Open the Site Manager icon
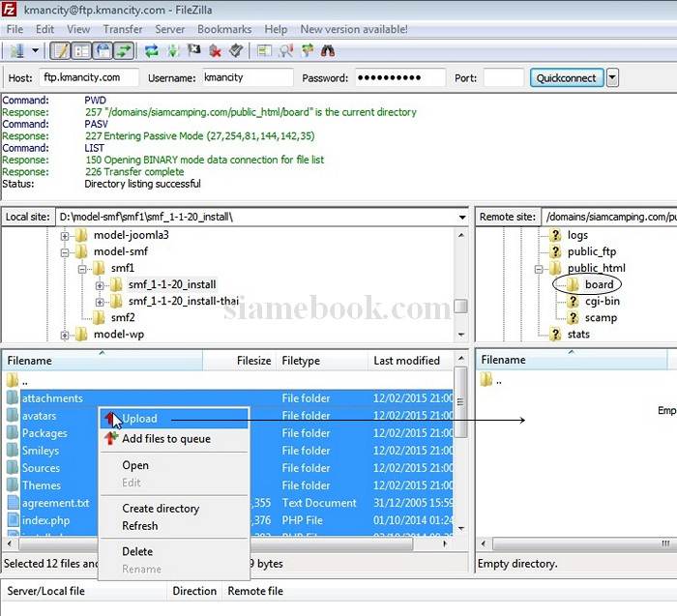 17,51
